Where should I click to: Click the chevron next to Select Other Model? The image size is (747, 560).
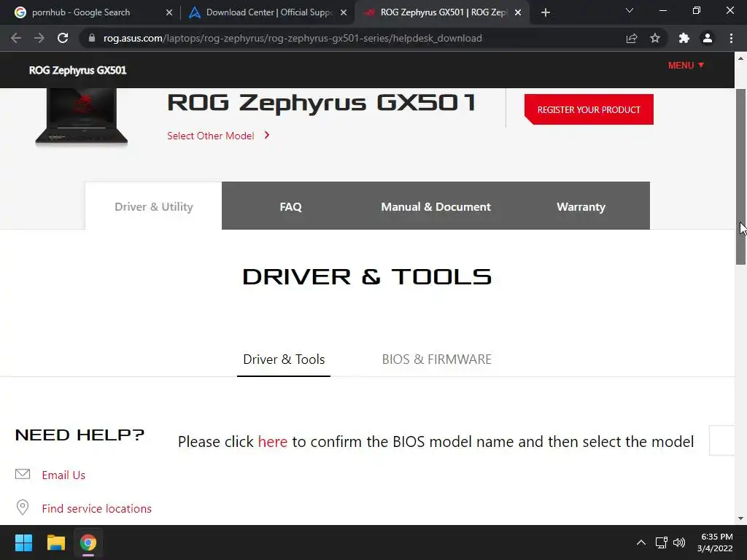(267, 135)
